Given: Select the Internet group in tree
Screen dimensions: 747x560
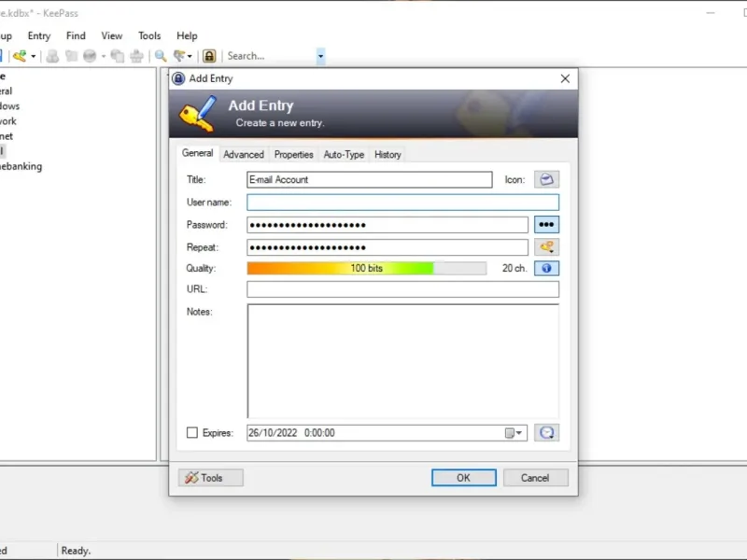Looking at the screenshot, I should click(7, 136).
